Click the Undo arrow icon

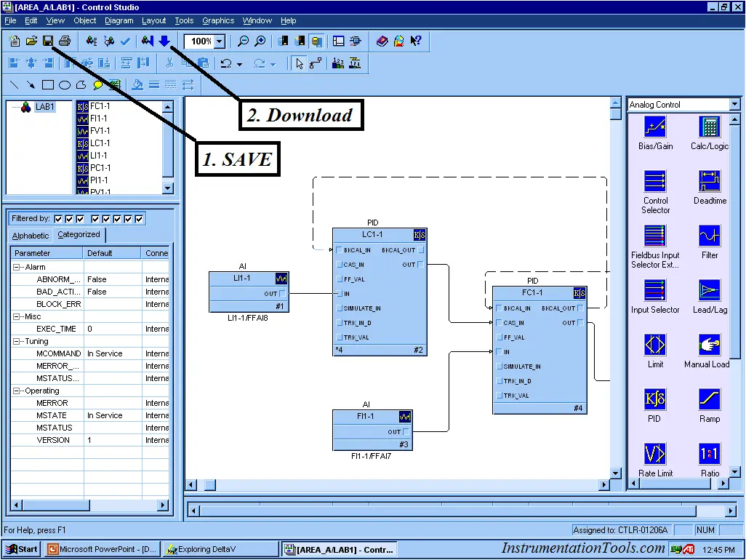click(x=226, y=63)
